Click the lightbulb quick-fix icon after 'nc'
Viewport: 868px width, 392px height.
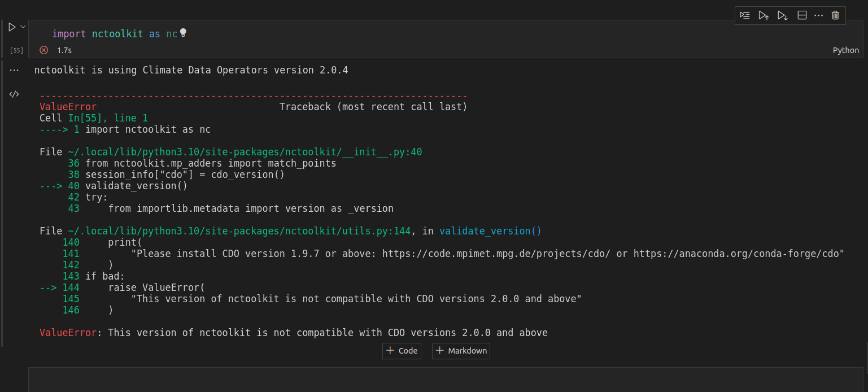coord(183,33)
